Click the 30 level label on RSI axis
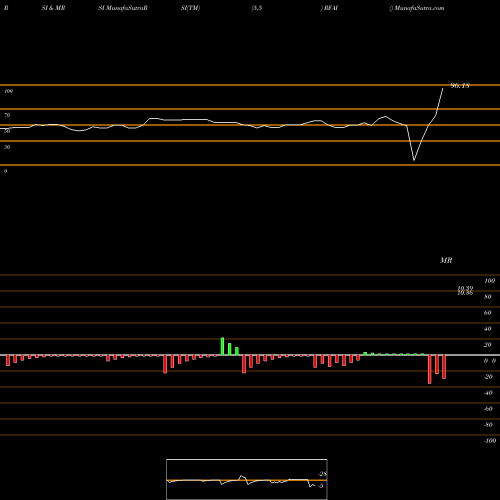 click(7, 147)
